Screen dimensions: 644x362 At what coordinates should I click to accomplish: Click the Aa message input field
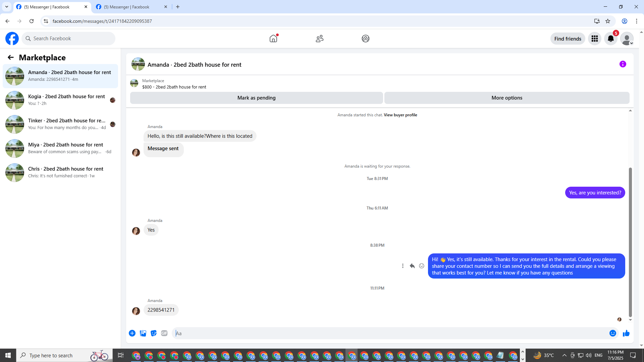point(389,333)
